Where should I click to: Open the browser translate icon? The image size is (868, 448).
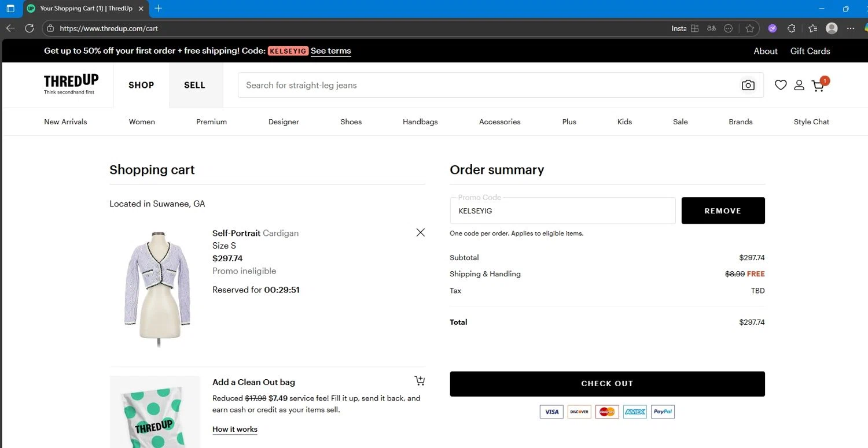(712, 28)
